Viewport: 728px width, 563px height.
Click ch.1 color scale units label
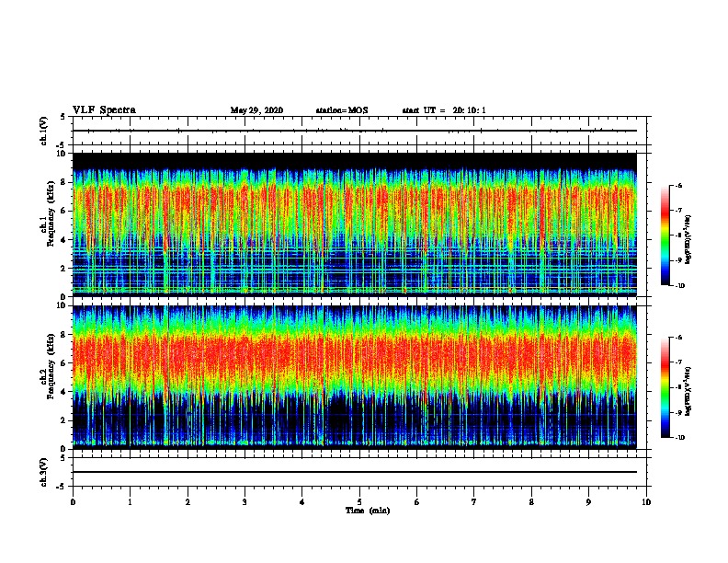coord(688,239)
